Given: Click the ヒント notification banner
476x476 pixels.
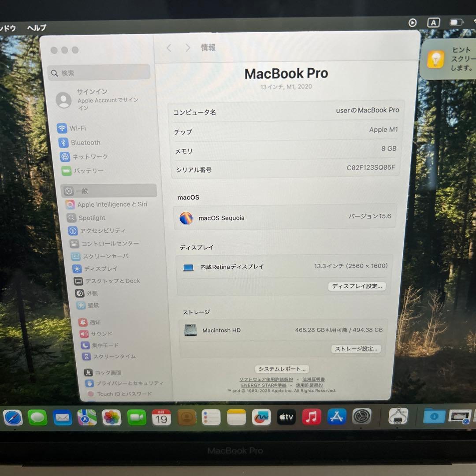Looking at the screenshot, I should [448, 59].
